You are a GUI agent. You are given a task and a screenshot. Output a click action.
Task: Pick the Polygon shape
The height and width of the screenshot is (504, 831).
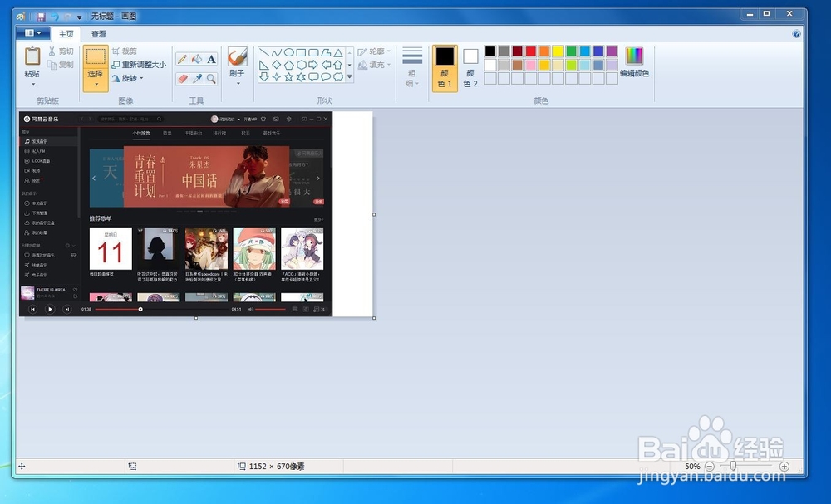(326, 52)
